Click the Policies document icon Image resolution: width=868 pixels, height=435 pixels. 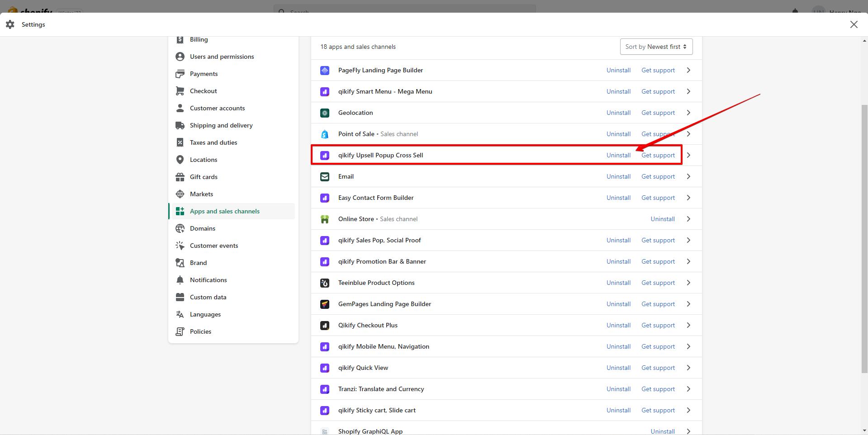180,331
